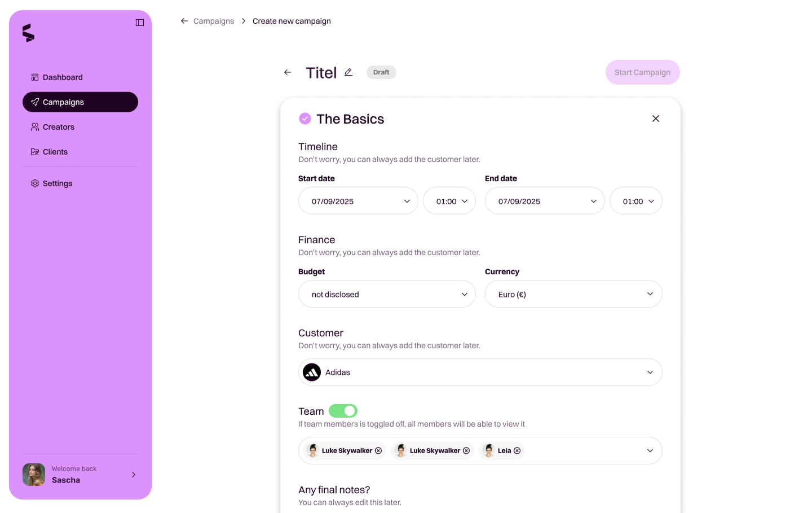Viewport: 812px width, 513px height.
Task: Close The Basics panel with the X
Action: tap(656, 119)
